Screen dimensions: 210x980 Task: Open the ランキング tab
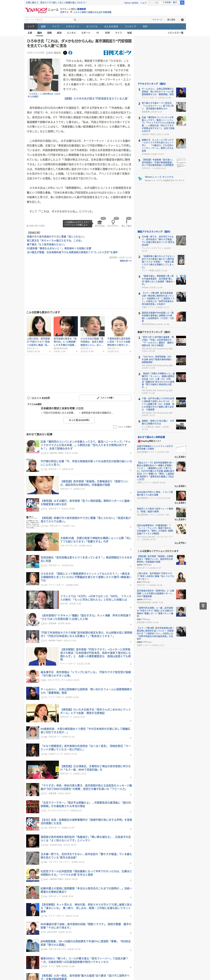(x=130, y=27)
